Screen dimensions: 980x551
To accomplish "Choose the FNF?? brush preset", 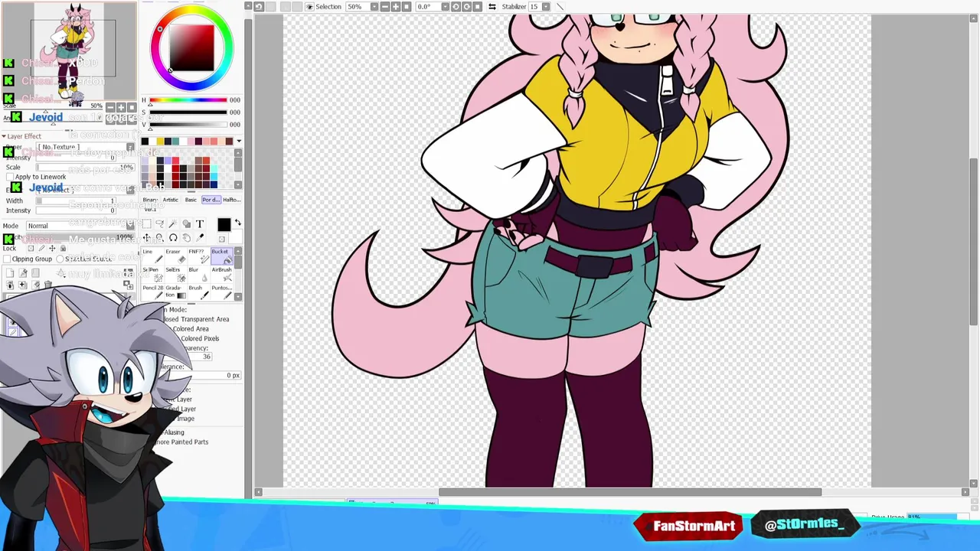I will pos(199,256).
